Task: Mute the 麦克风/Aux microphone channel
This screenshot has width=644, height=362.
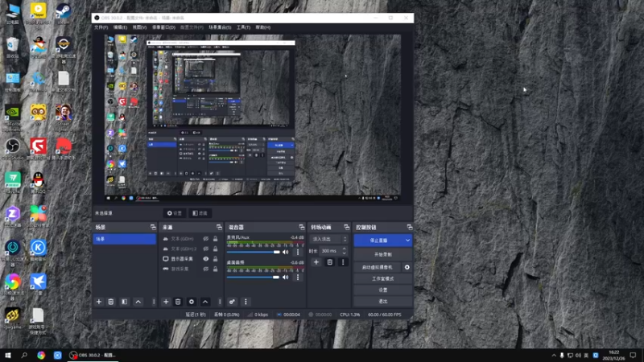Action: point(286,252)
